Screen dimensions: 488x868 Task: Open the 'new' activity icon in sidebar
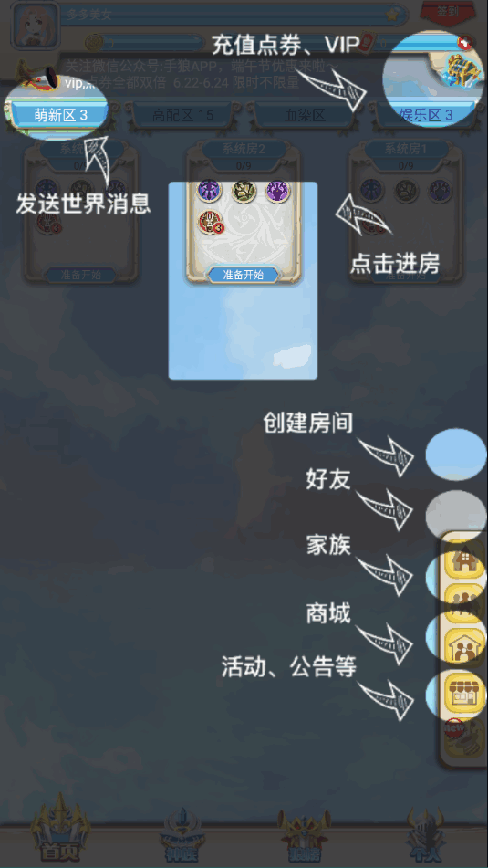tap(463, 737)
